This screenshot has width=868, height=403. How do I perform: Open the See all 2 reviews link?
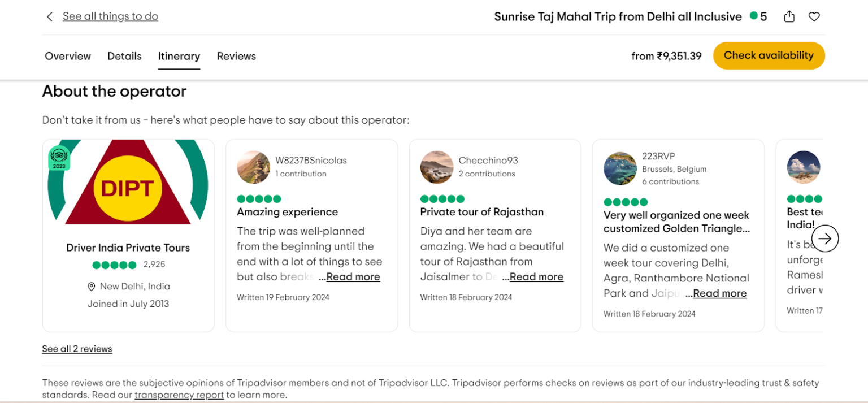tap(77, 349)
